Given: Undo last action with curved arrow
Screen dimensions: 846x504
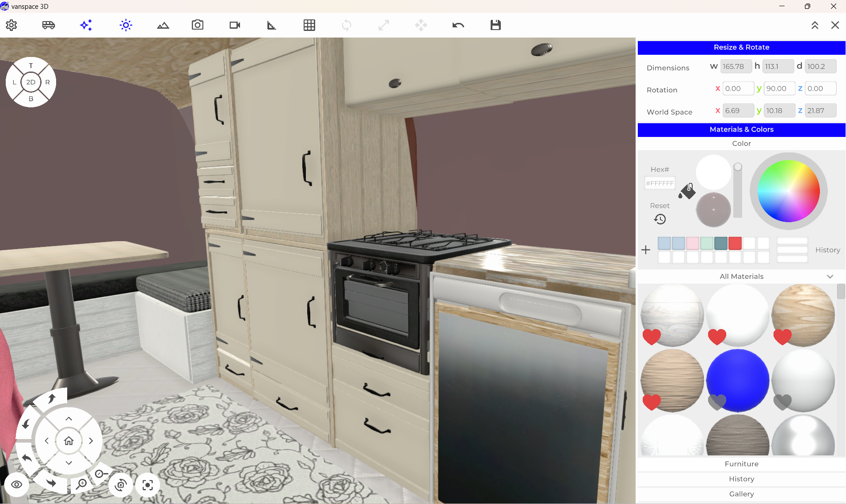Looking at the screenshot, I should pos(458,25).
